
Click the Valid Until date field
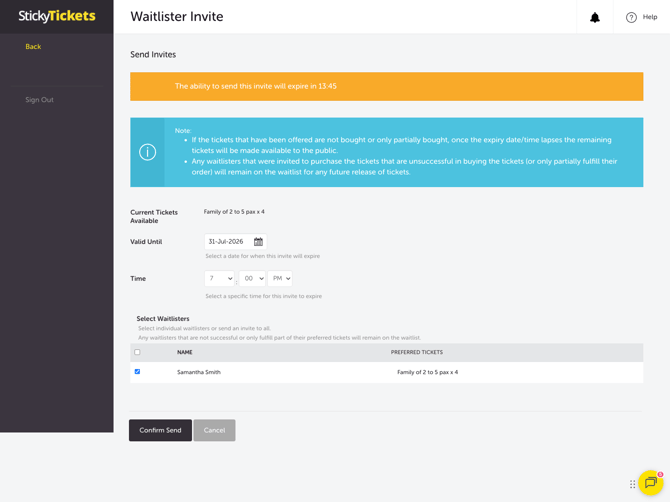coord(235,242)
